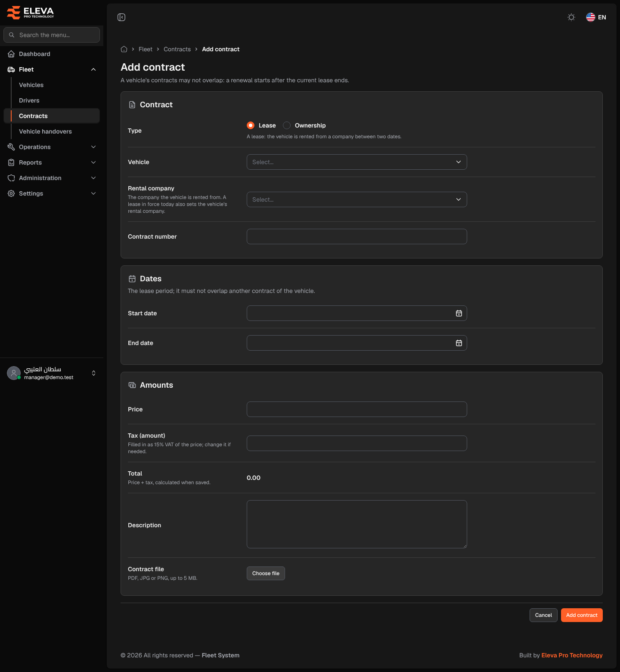The height and width of the screenshot is (672, 620).
Task: Switch theme using the sun icon
Action: pos(571,17)
